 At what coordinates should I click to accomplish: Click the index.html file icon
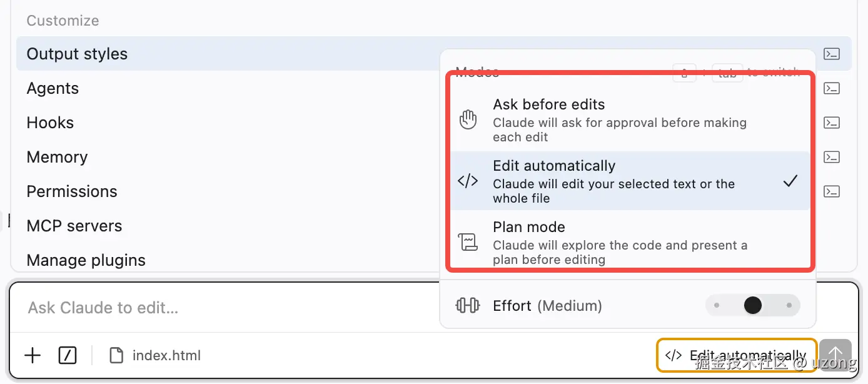pyautogui.click(x=116, y=356)
